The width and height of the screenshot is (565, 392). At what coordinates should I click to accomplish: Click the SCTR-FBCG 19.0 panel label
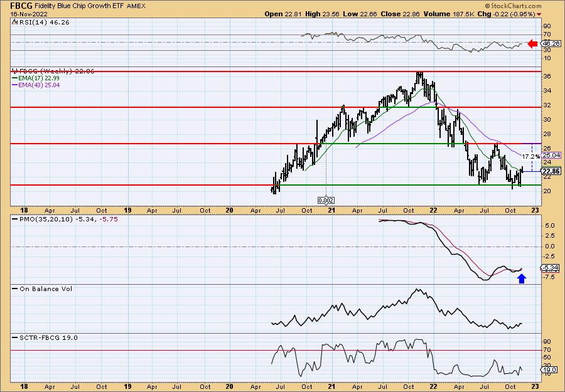click(45, 337)
